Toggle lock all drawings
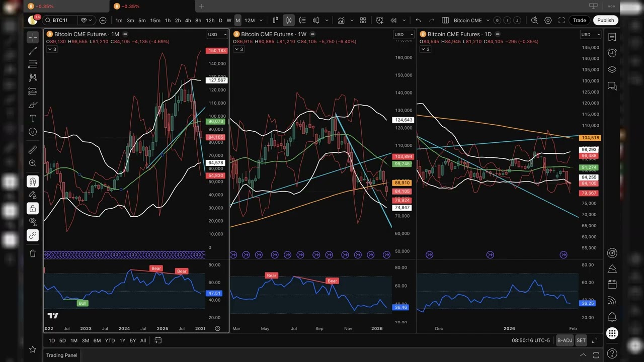 (33, 208)
